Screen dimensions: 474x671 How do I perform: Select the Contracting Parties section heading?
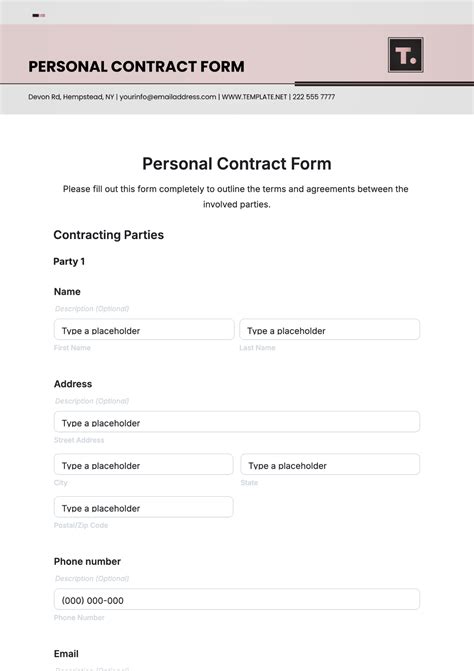click(108, 235)
